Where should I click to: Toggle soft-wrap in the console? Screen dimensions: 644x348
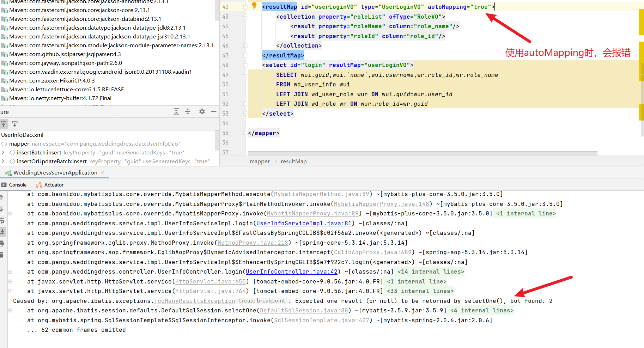pos(2,221)
